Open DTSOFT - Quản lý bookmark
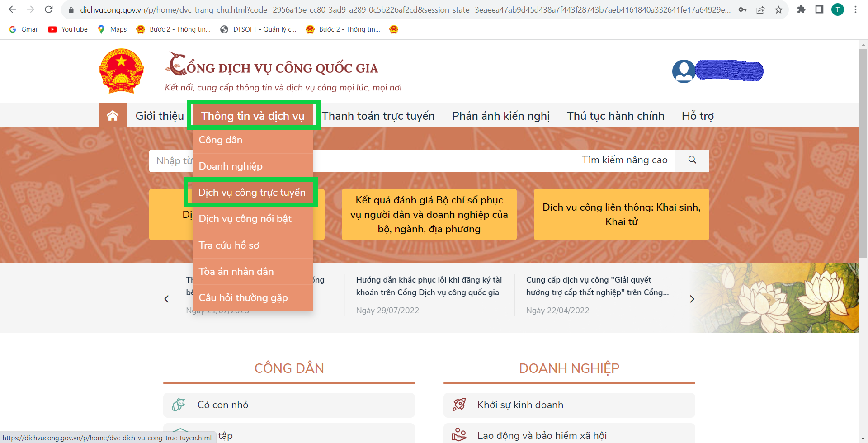Image resolution: width=868 pixels, height=443 pixels. [x=258, y=29]
